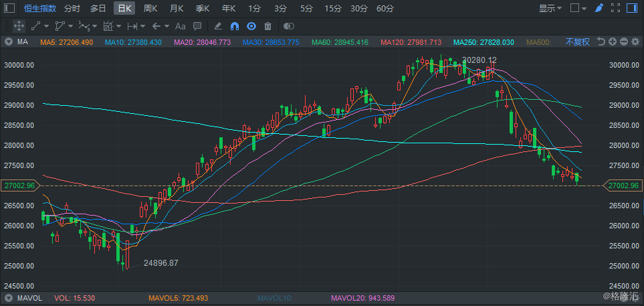Click the MA250: 27828.030 value
This screenshot has width=644, height=306.
point(484,42)
